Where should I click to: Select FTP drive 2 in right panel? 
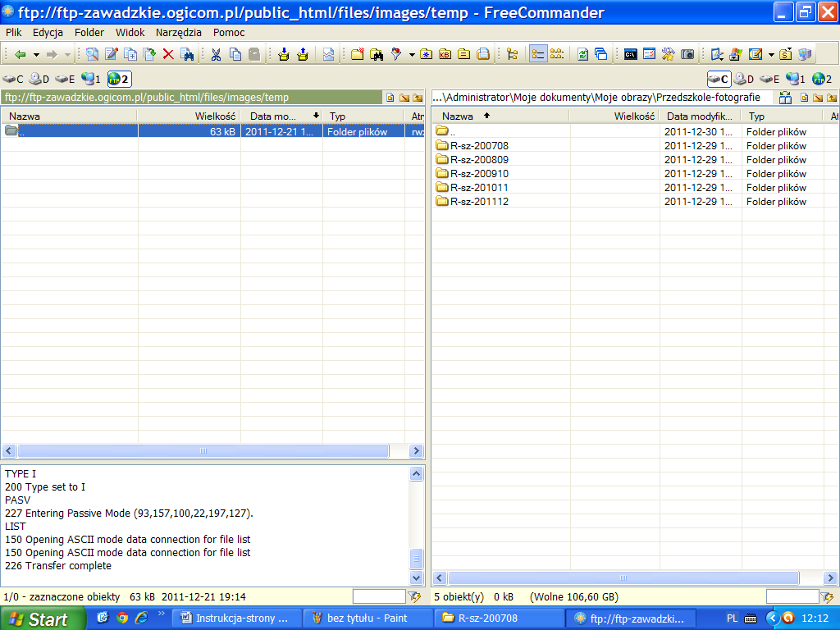(822, 80)
